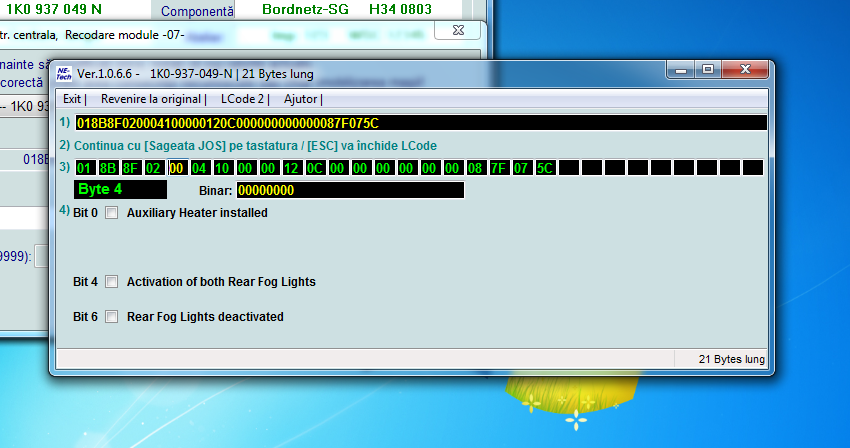Viewport: 850px width, 448px height.
Task: Click the NE-tech icon in the title bar
Action: [63, 72]
